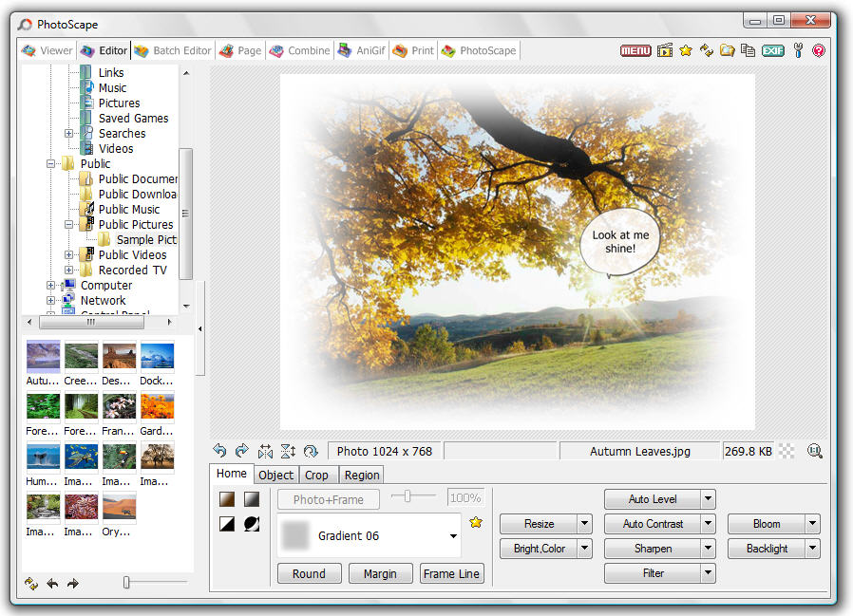This screenshot has width=853, height=616.
Task: Click the star toggle beside Gradient 06
Action: [x=475, y=522]
